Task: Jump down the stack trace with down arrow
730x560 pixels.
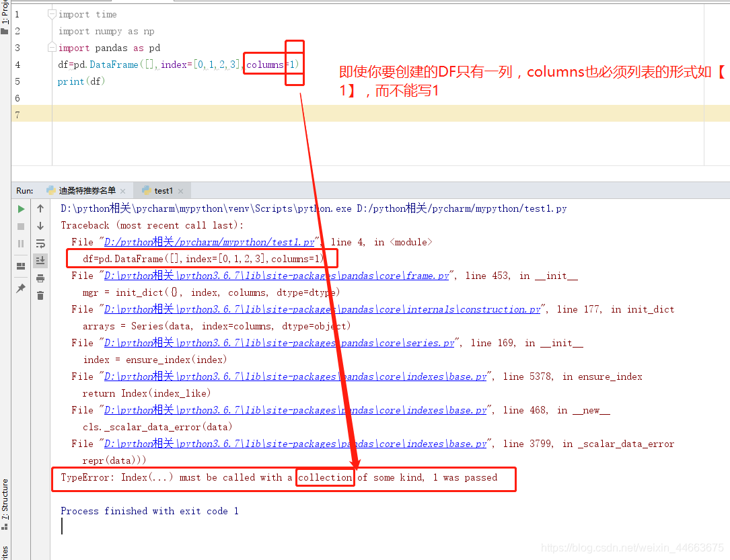Action: (x=40, y=226)
